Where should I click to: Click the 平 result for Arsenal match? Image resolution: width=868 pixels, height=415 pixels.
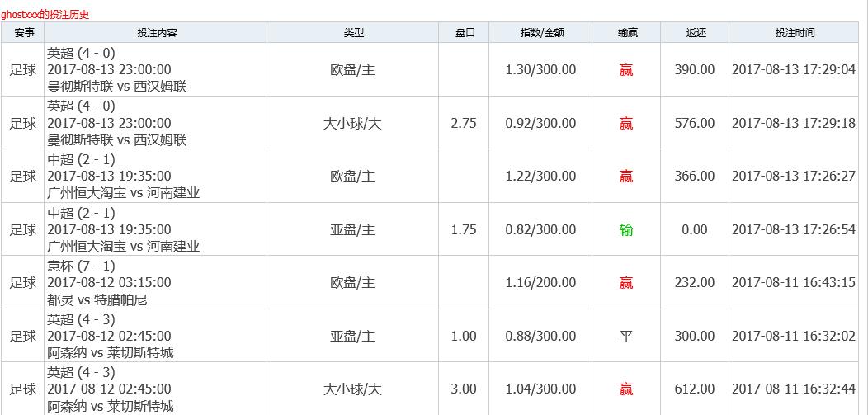tap(626, 337)
